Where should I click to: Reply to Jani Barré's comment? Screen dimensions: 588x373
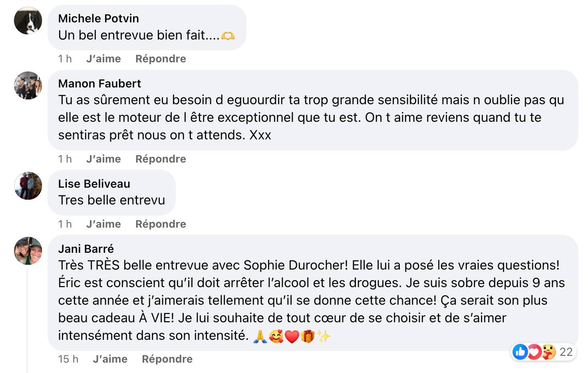(167, 359)
